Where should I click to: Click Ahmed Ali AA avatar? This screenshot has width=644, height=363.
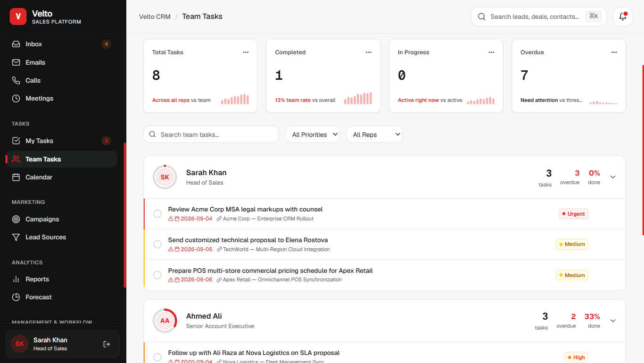pos(165,321)
